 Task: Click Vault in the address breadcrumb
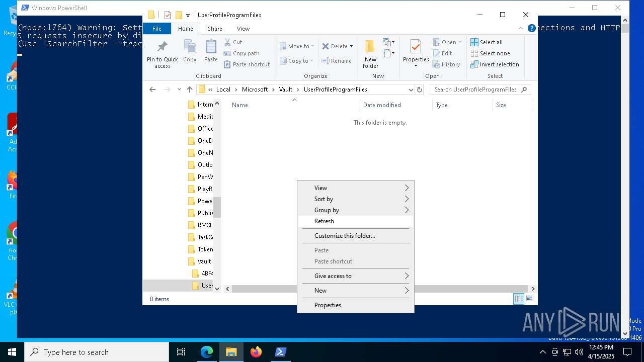click(x=285, y=89)
